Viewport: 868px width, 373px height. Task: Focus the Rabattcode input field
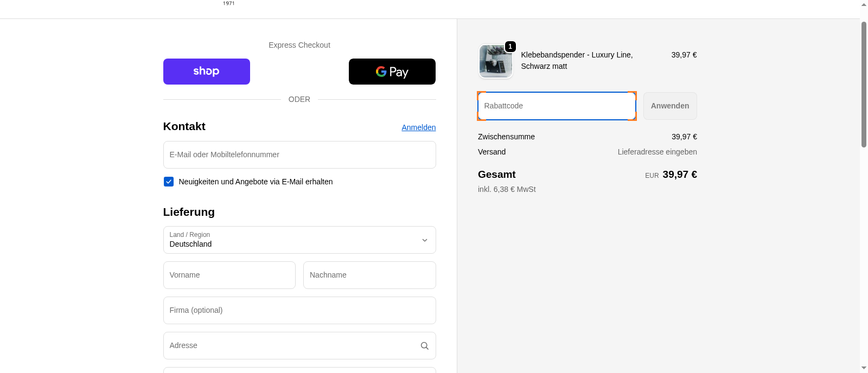(557, 106)
